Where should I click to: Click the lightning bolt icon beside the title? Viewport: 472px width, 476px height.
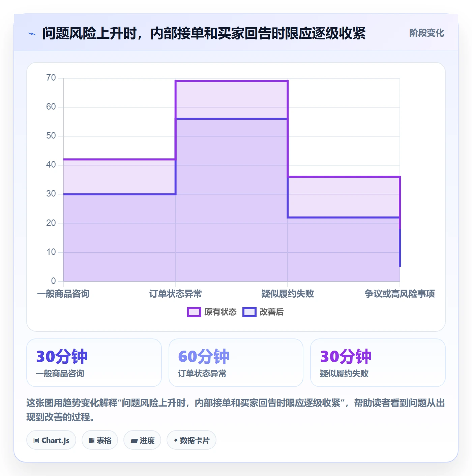pyautogui.click(x=32, y=34)
